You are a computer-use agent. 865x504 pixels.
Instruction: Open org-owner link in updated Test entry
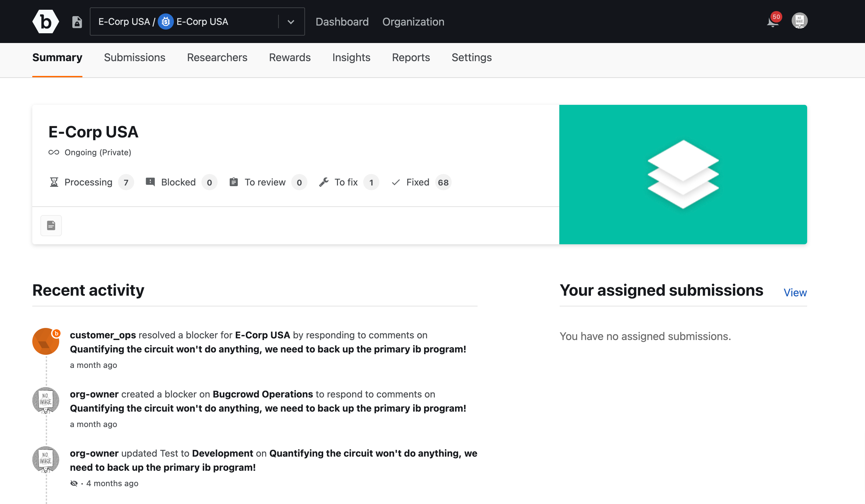[x=94, y=453]
